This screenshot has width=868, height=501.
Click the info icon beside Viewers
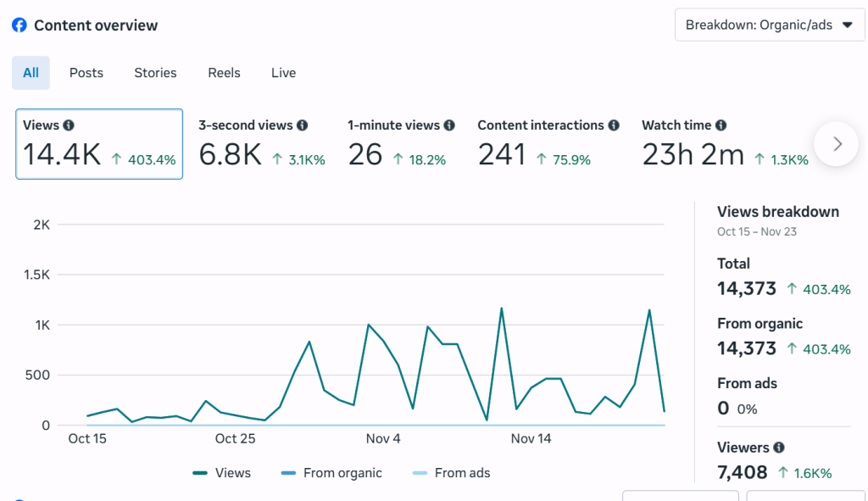coord(778,448)
